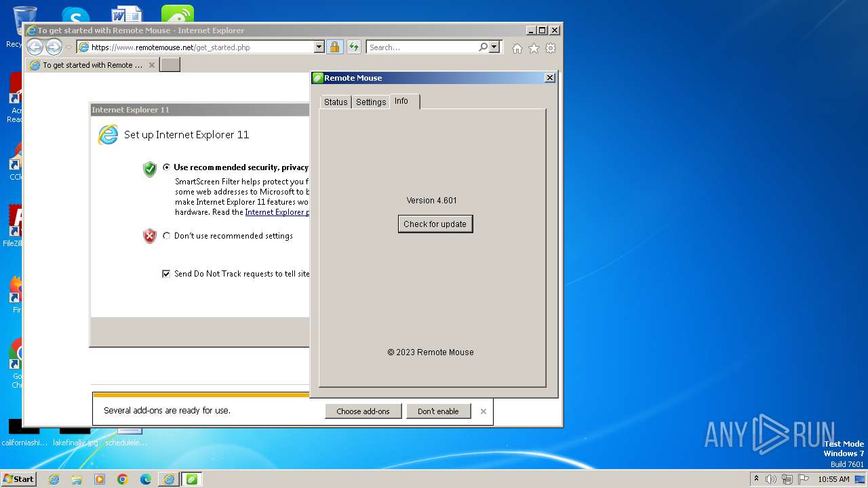View the security lock report icon
The width and height of the screenshot is (868, 488).
[334, 47]
